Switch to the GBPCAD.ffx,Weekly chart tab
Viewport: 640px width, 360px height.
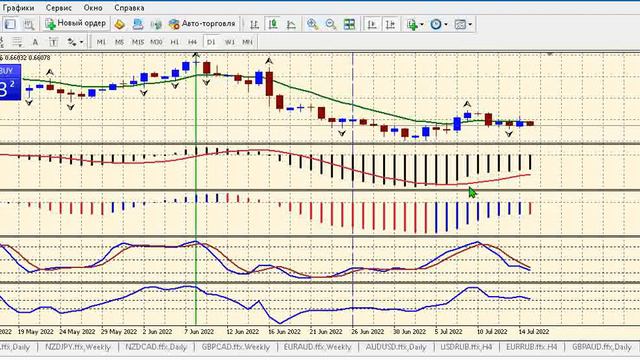click(236, 347)
